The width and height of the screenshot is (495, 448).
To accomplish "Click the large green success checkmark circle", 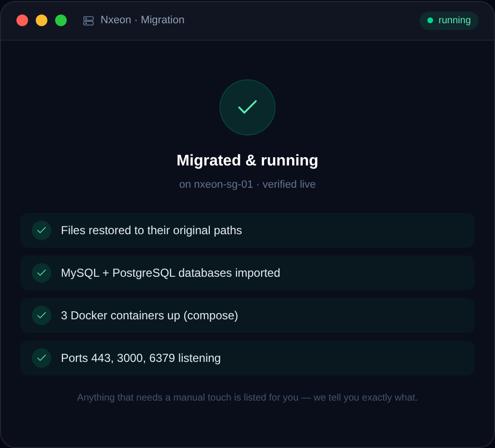I will click(x=247, y=107).
